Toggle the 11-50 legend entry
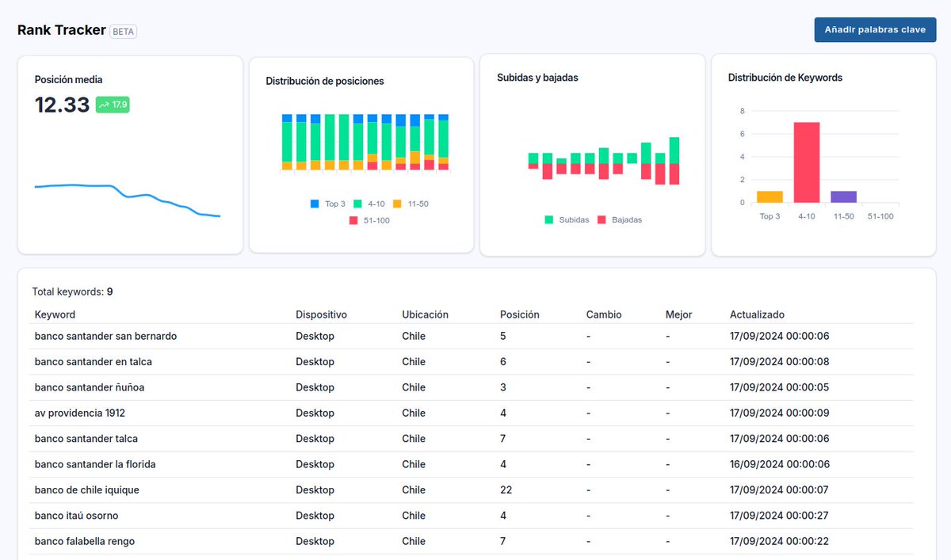This screenshot has width=951, height=560. [411, 204]
